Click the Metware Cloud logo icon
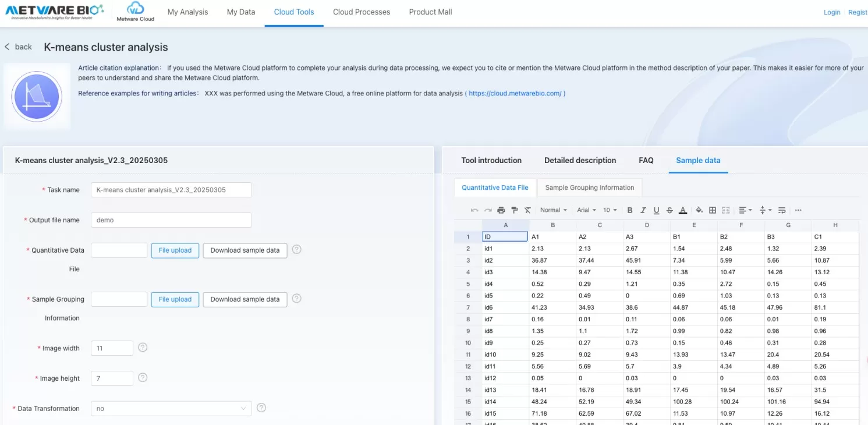Viewport: 868px width, 425px height. coord(135,10)
